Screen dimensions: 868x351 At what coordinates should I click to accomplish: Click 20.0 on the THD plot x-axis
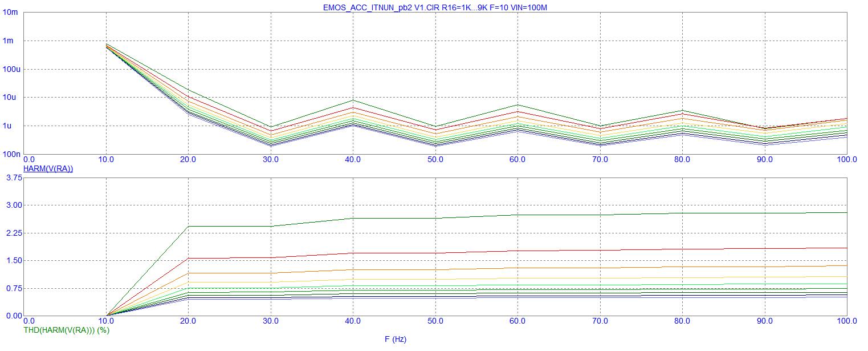(189, 321)
